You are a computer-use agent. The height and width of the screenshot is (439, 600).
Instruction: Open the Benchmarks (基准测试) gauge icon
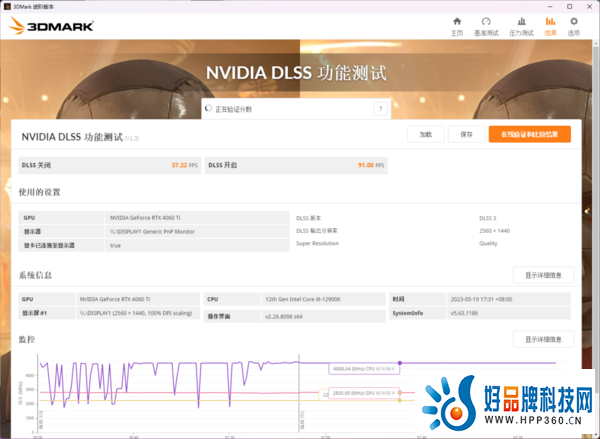point(486,21)
